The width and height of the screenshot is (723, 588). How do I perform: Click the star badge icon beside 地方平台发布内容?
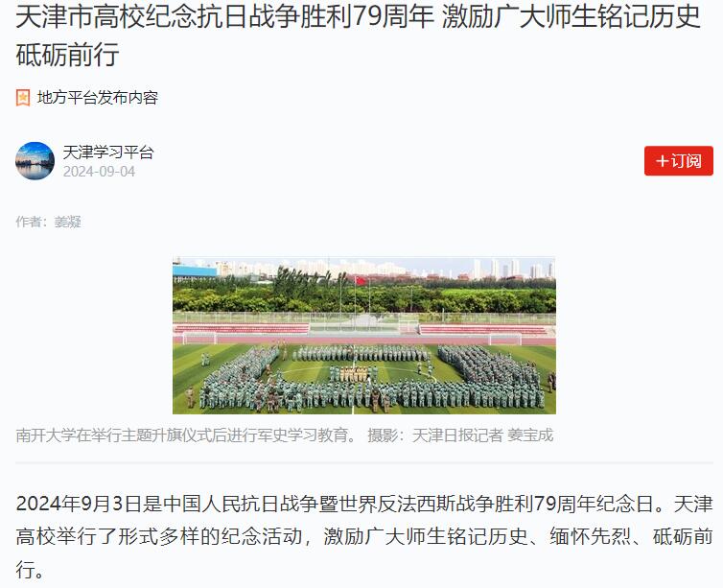(23, 98)
